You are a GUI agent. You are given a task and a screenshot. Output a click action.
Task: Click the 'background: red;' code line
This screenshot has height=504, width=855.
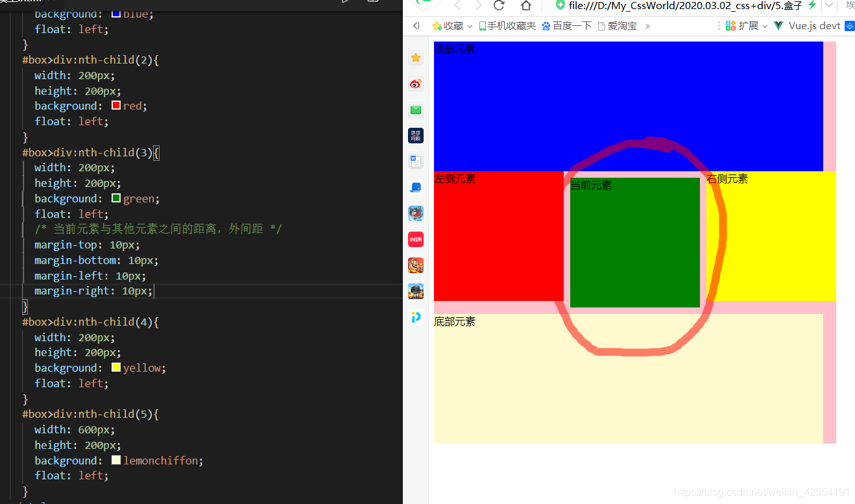coord(91,106)
